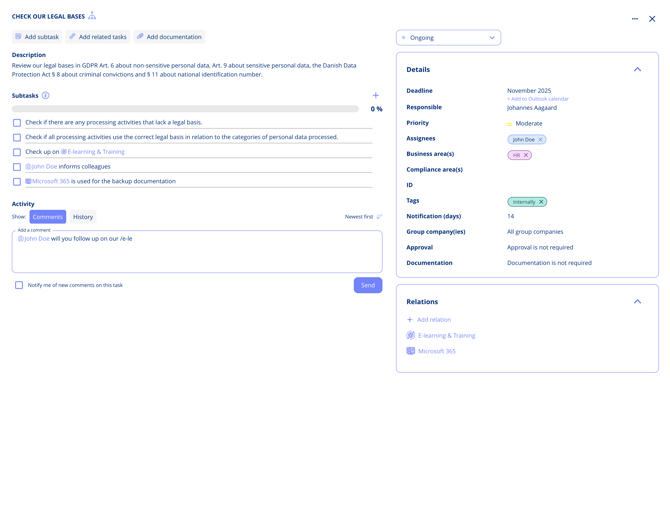
Task: Switch to the History tab
Action: coord(83,217)
